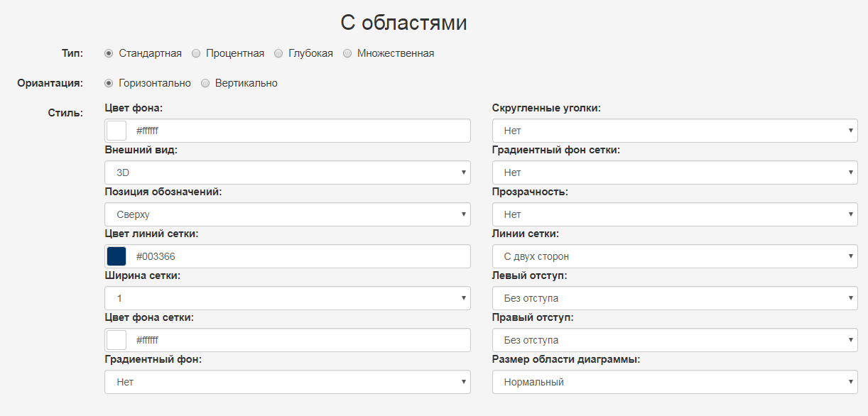The image size is (868, 416).
Task: Expand the Градиентный фон сетки dropdown
Action: tap(674, 173)
